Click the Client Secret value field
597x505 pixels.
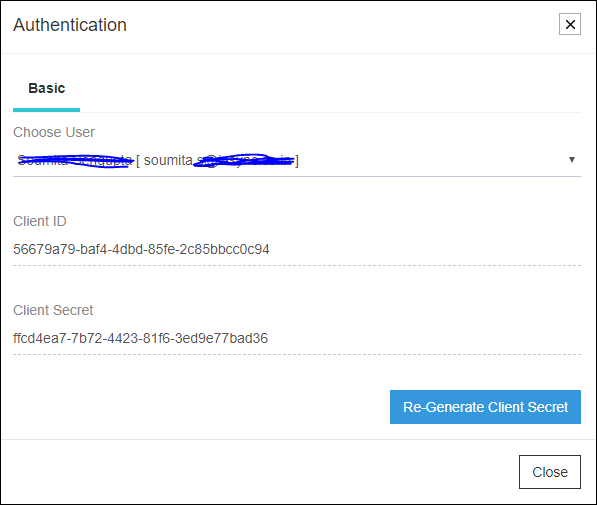[297, 338]
